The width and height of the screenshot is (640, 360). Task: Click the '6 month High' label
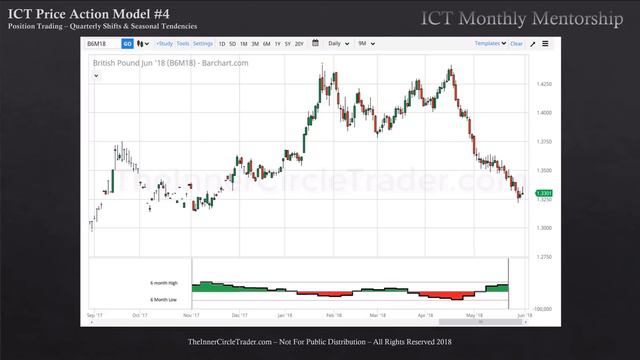[x=164, y=283]
